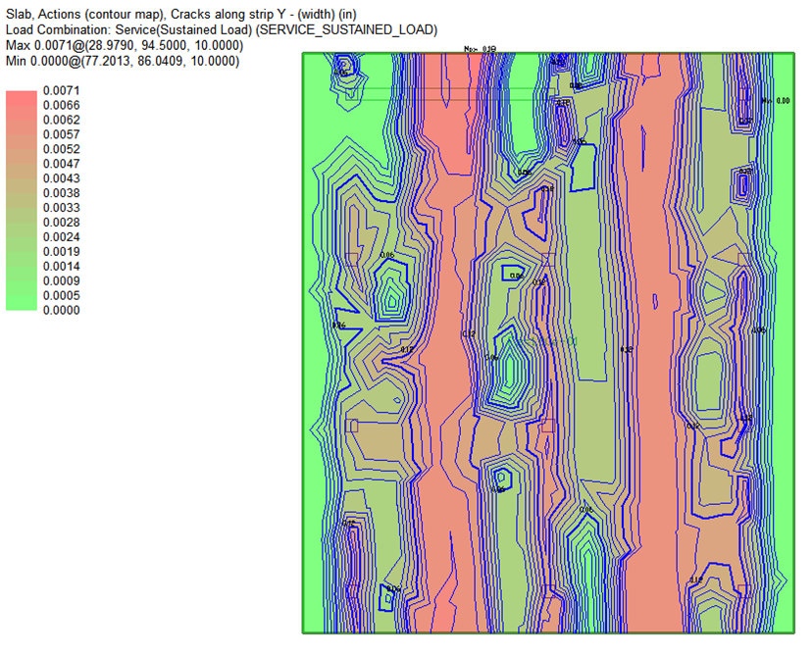Viewport: 812px width, 655px height.
Task: Pick the 0.0057 legend value
Action: [60, 134]
